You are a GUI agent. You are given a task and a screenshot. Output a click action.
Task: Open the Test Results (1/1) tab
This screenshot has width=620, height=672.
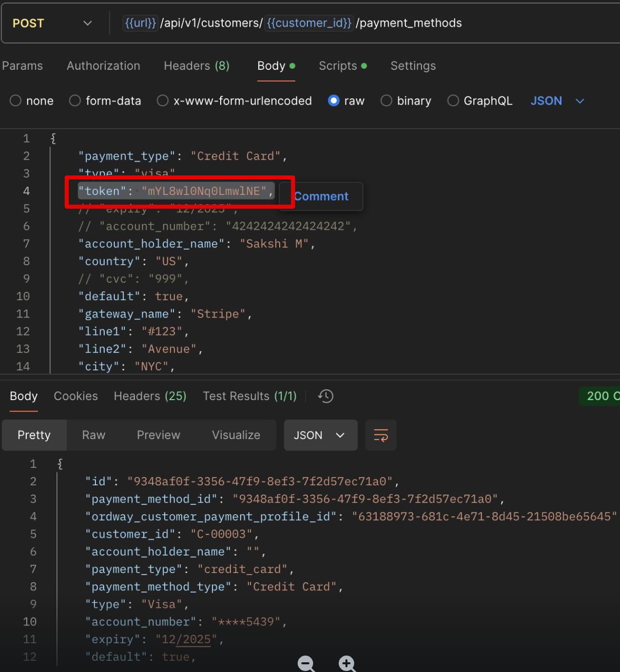(249, 396)
